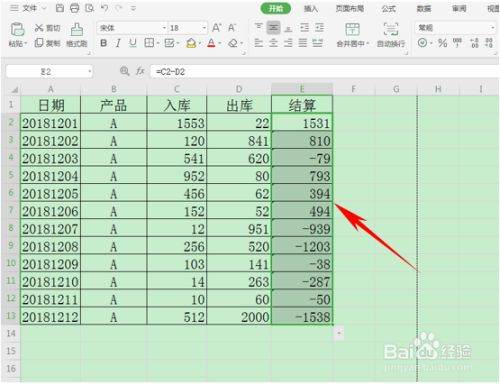Toggle center text horizontally

pyautogui.click(x=273, y=43)
